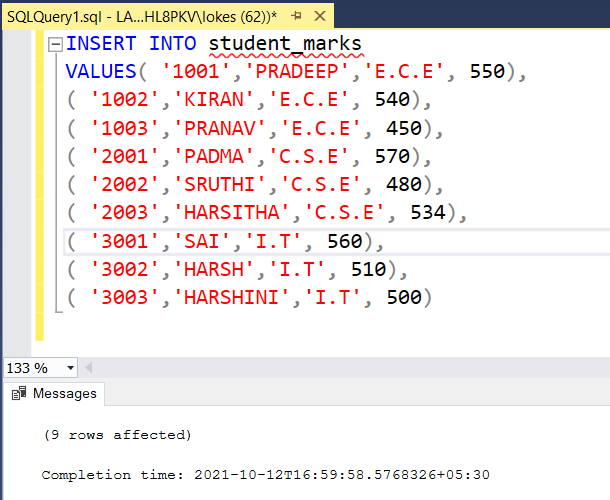The height and width of the screenshot is (500, 610).
Task: Click the '3001' string value
Action: pos(124,241)
